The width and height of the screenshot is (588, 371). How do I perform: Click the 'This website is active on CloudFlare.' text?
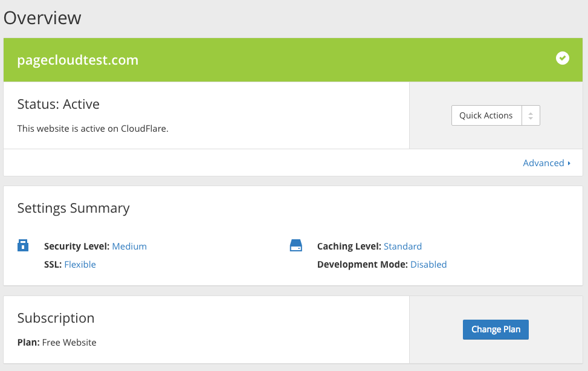[92, 129]
